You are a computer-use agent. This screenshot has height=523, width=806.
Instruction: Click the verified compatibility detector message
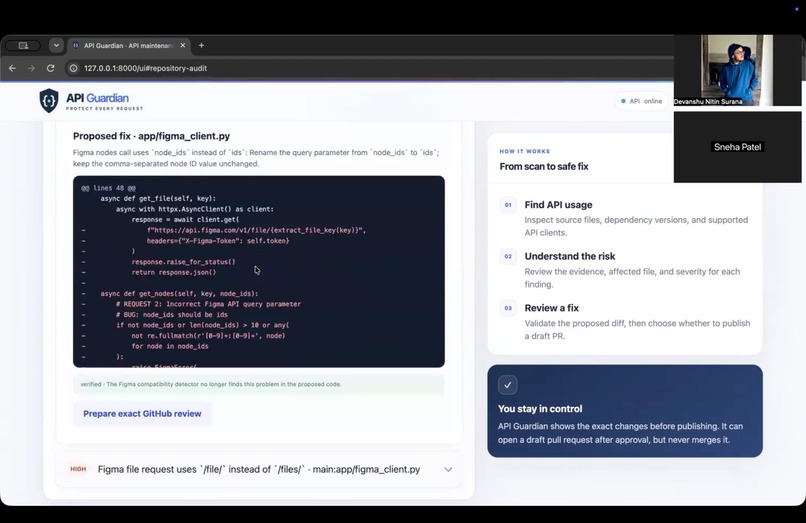coord(259,384)
